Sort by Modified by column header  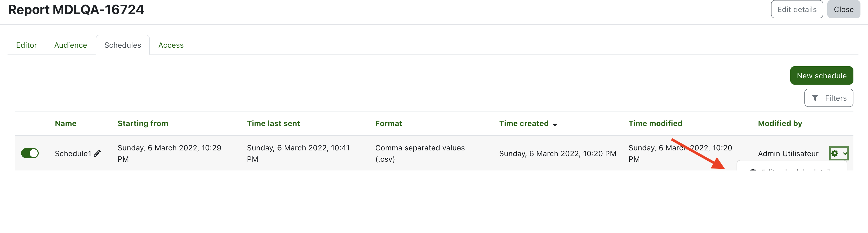(x=780, y=124)
